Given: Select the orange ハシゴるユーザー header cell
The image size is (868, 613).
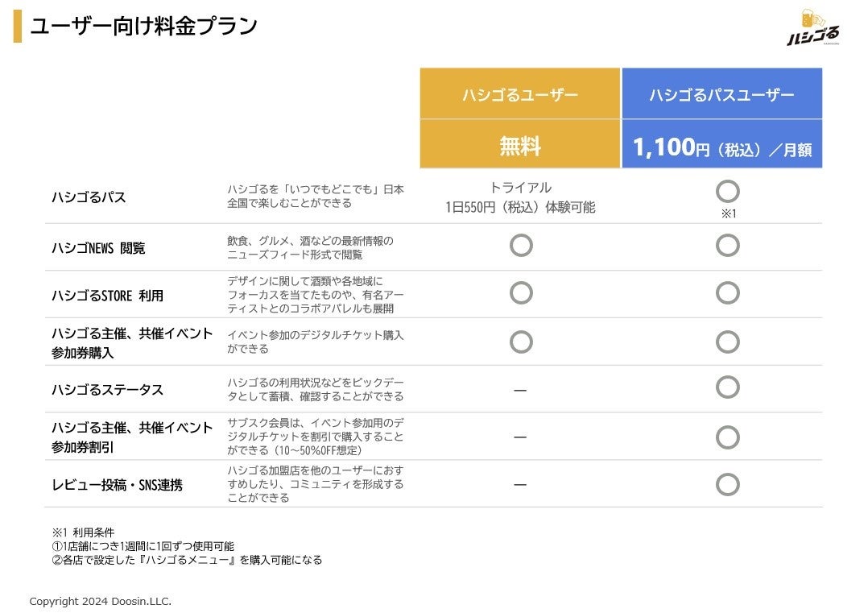Looking at the screenshot, I should (519, 94).
